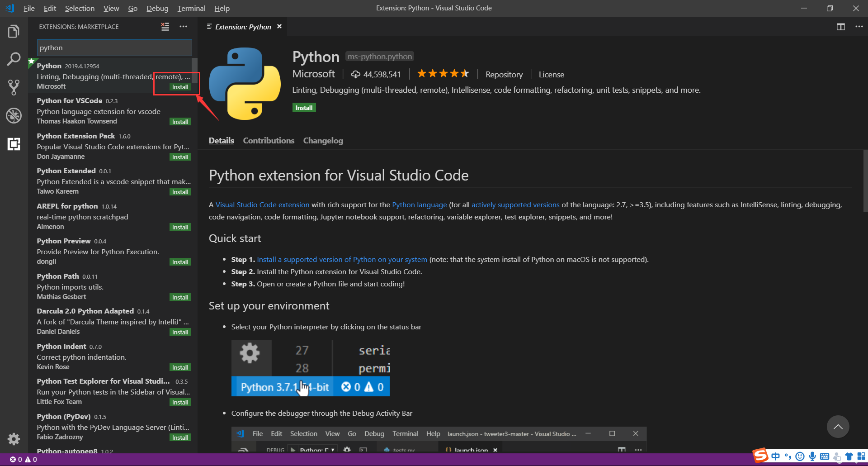Click the details page vertical scrollbar
This screenshot has width=868, height=466.
[x=865, y=181]
